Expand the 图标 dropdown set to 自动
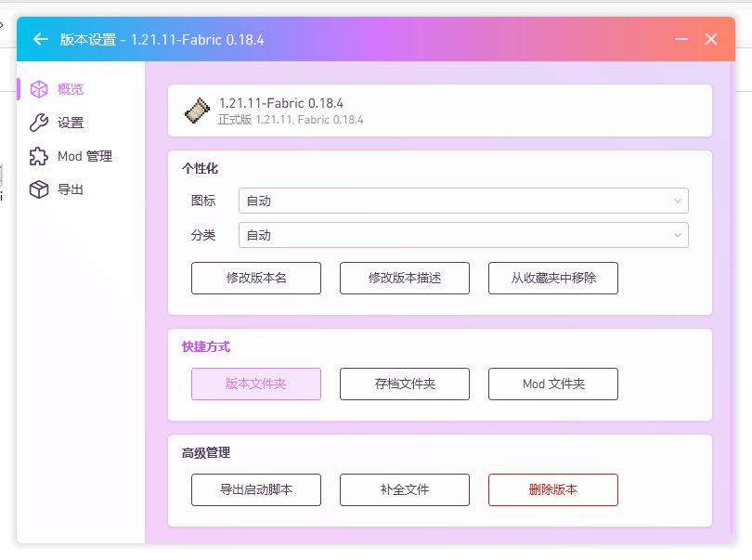The height and width of the screenshot is (560, 752). click(463, 201)
